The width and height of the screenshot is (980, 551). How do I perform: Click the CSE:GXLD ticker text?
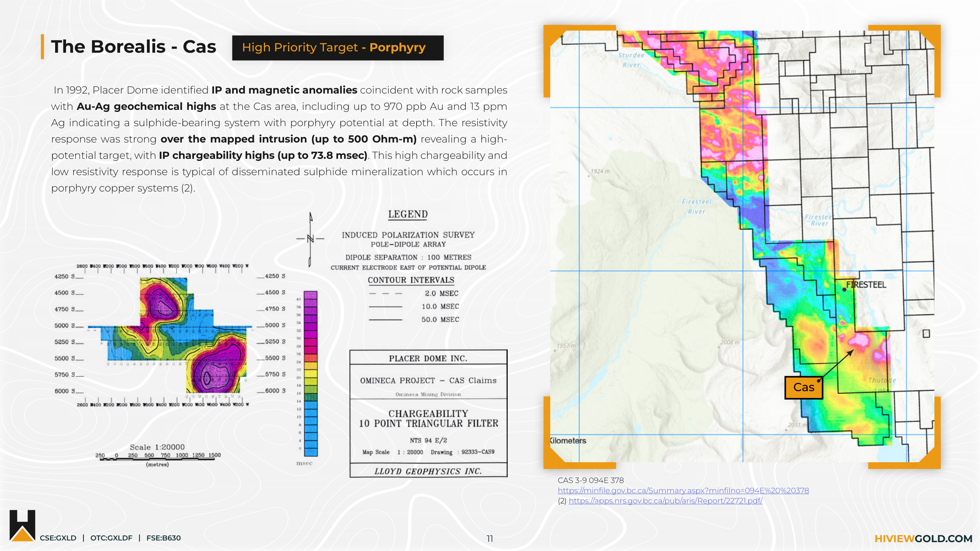(x=58, y=538)
